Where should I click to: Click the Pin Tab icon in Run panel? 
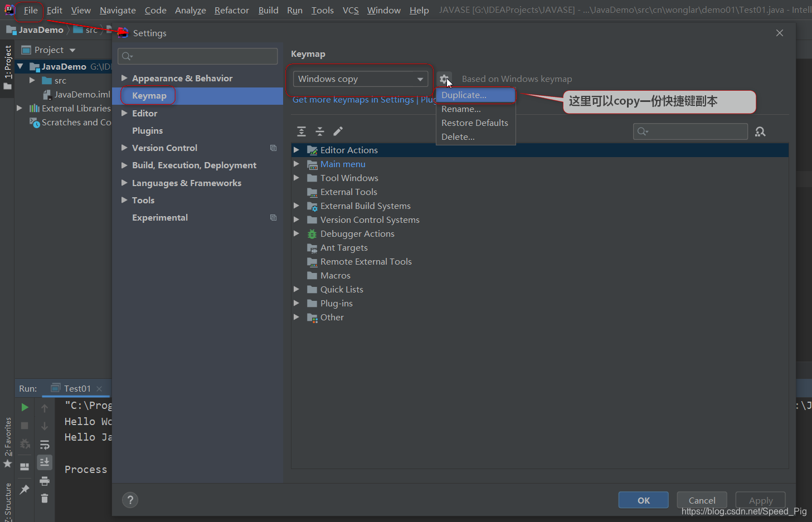(25, 490)
